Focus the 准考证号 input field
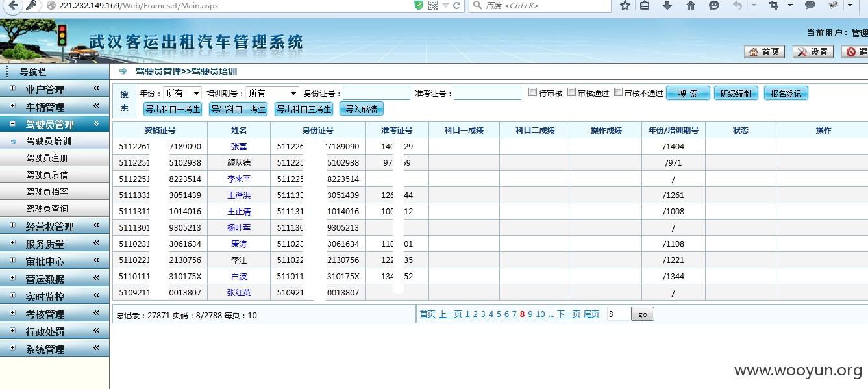The image size is (868, 389). tap(488, 93)
